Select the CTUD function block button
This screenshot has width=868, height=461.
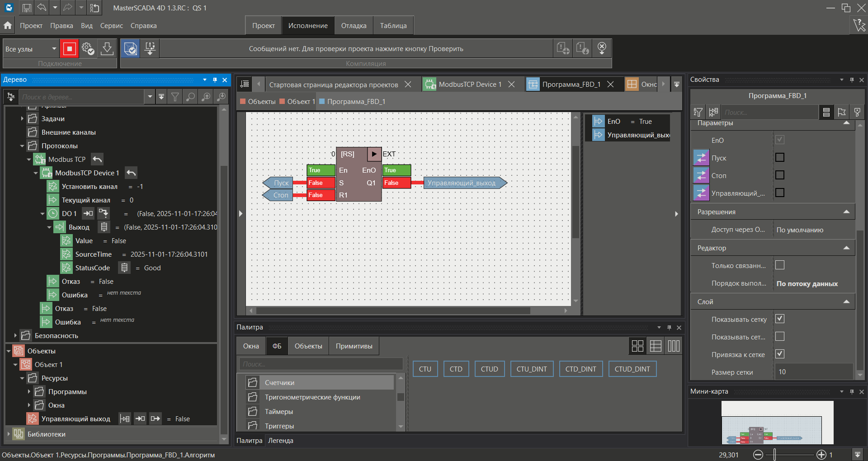click(489, 369)
